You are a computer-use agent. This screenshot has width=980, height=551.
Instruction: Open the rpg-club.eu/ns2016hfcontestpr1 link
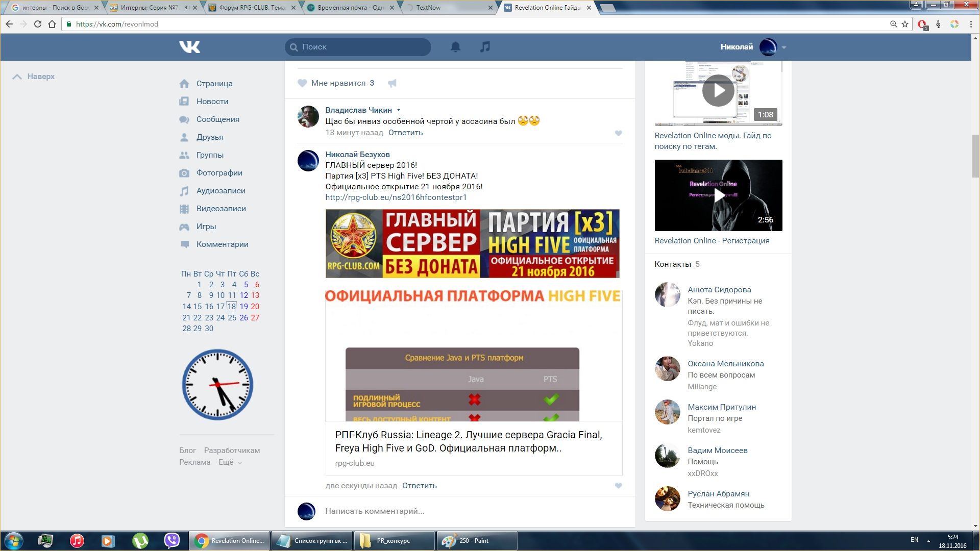pos(396,197)
